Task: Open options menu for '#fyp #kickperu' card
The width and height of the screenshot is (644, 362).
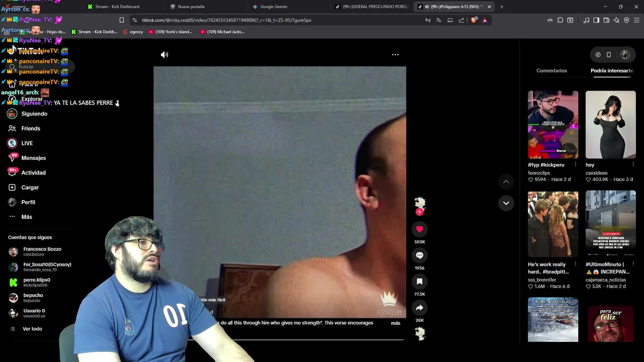Action: pos(576,164)
